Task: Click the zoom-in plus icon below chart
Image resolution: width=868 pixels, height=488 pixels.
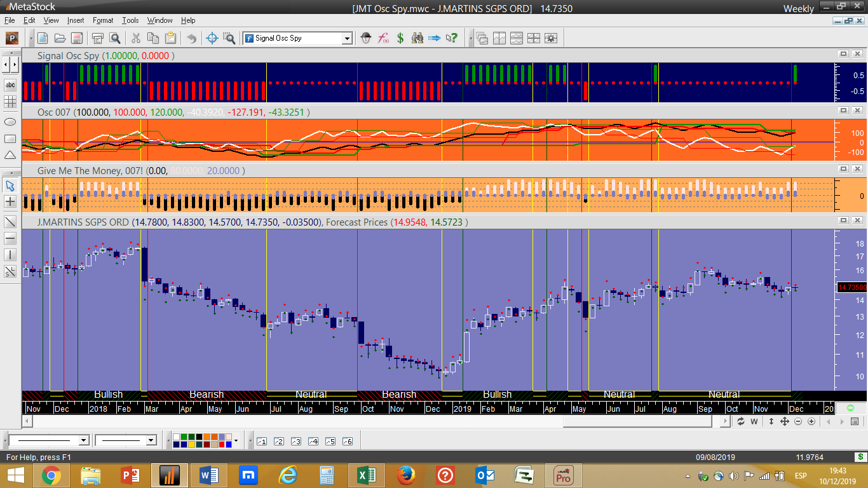Action: [x=812, y=421]
